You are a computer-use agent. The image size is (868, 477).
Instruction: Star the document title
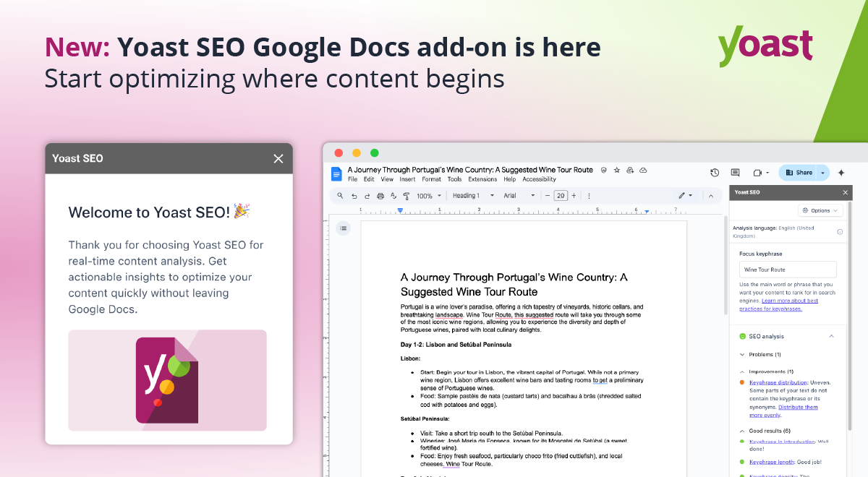[x=617, y=170]
